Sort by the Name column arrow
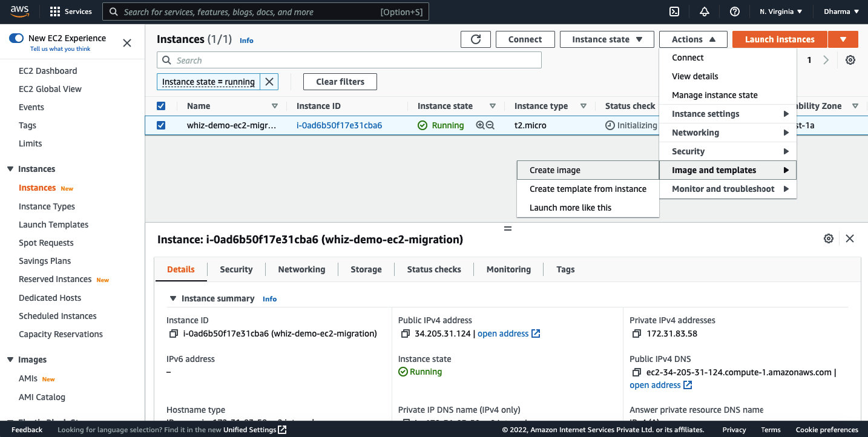 tap(275, 106)
